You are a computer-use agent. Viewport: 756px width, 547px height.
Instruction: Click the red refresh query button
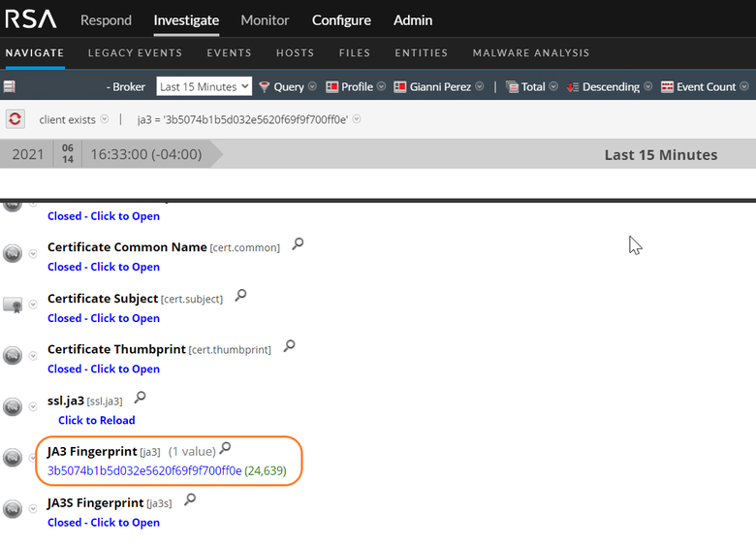(15, 118)
